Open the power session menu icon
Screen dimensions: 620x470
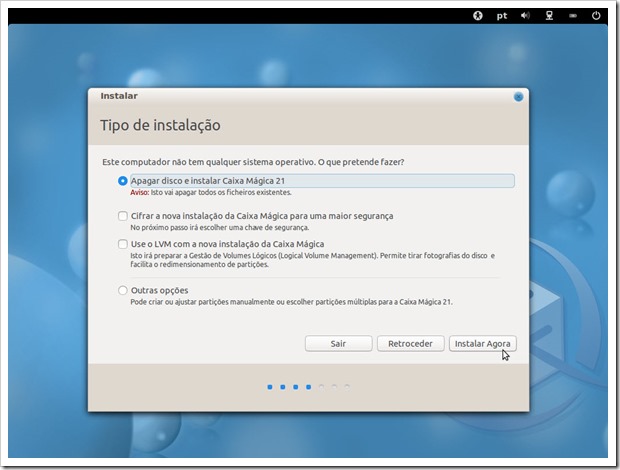(x=596, y=16)
